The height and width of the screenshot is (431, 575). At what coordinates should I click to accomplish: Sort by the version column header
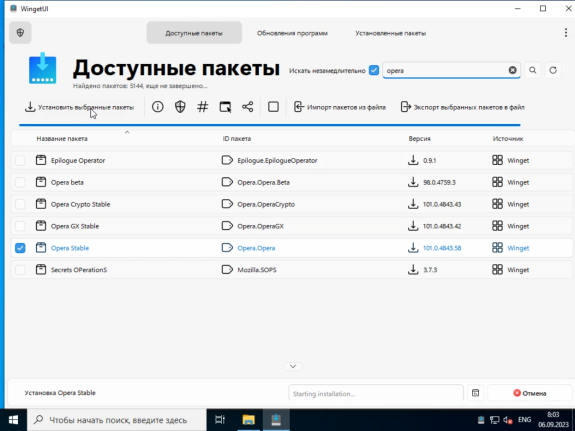[420, 139]
